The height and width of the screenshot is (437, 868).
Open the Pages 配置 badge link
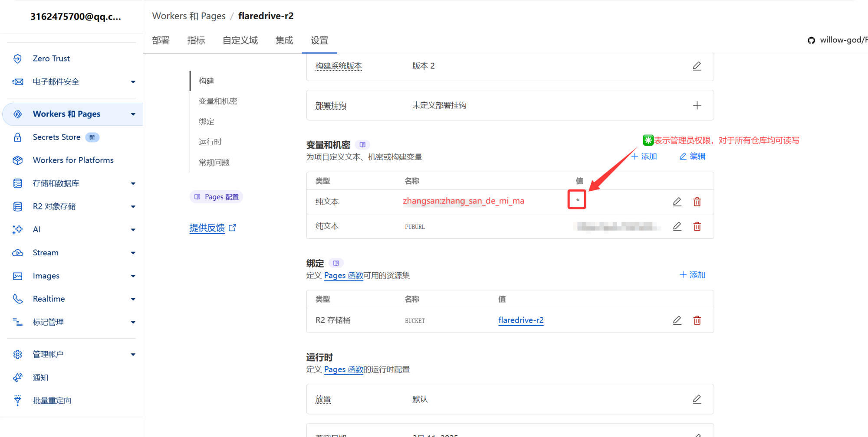(216, 197)
